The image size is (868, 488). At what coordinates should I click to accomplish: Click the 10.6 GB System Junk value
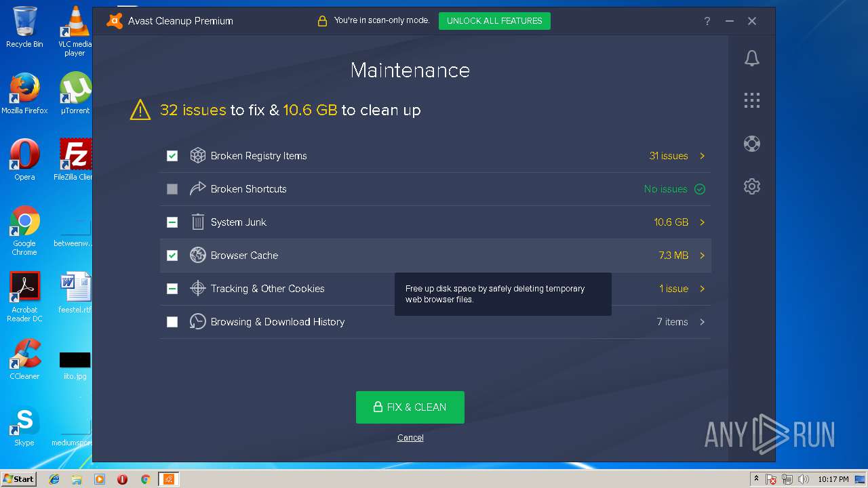[671, 222]
